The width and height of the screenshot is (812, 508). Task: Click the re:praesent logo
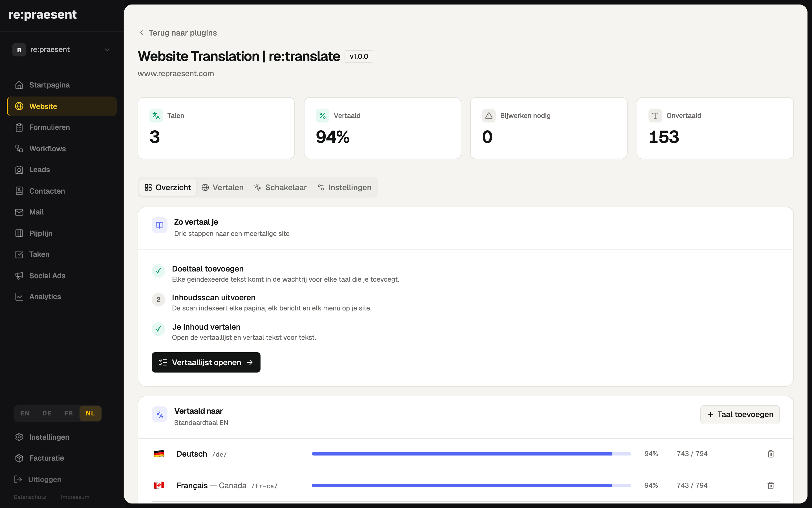[x=43, y=15]
